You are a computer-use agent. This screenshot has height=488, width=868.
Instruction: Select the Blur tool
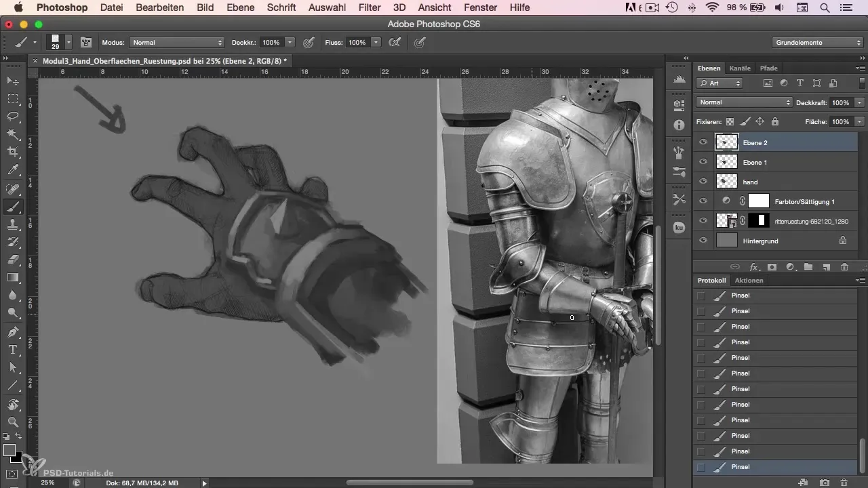click(x=12, y=296)
